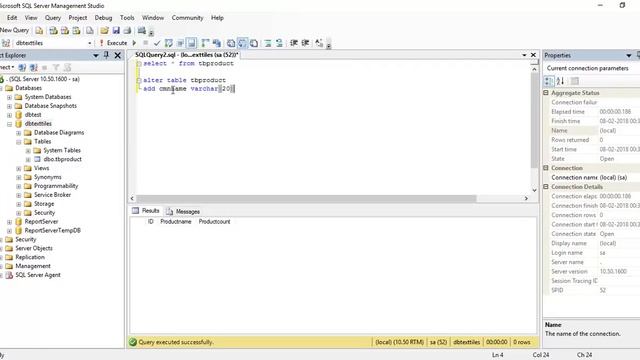The height and width of the screenshot is (360, 640).
Task: Click the Increase Indent icon
Action: (x=305, y=43)
